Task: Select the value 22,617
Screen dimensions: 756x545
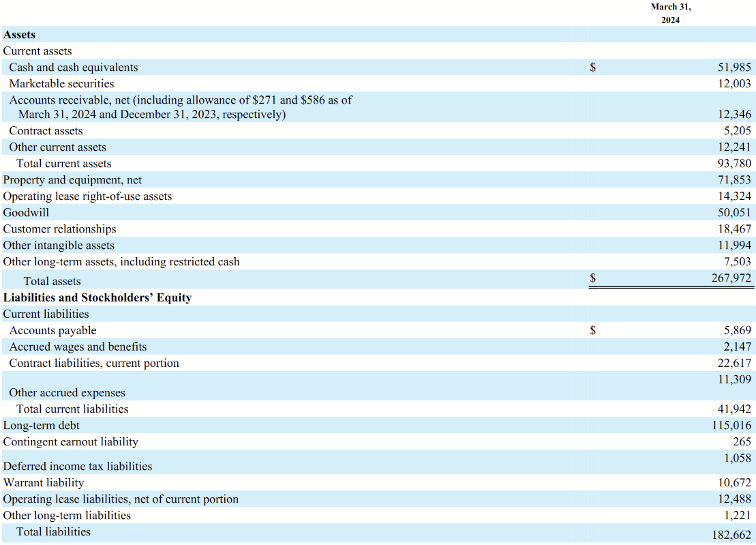Action: [734, 363]
